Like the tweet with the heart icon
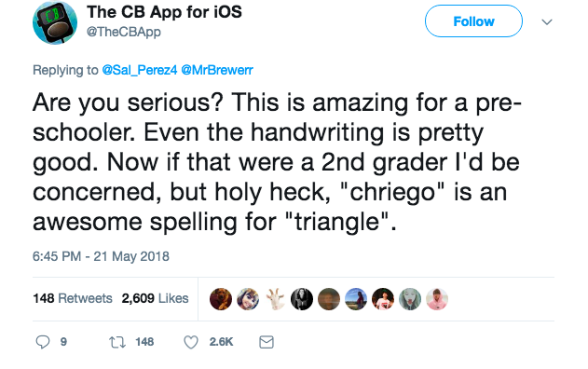 click(191, 342)
